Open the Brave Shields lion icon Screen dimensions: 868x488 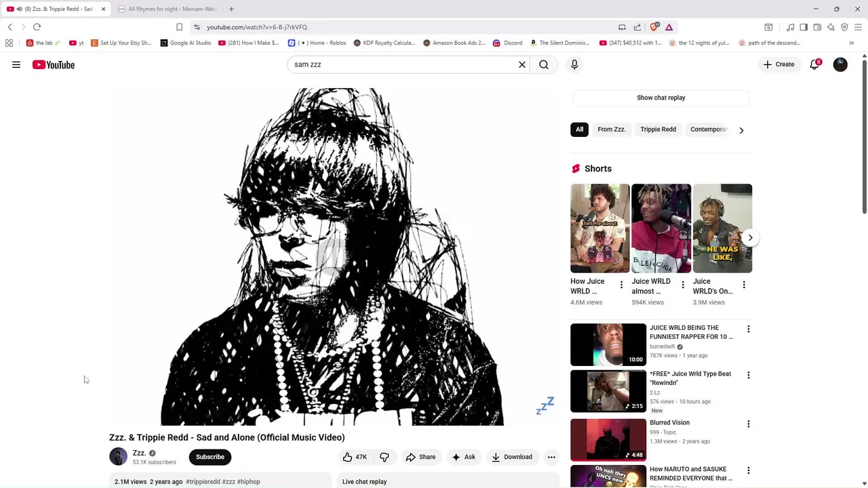(x=654, y=27)
